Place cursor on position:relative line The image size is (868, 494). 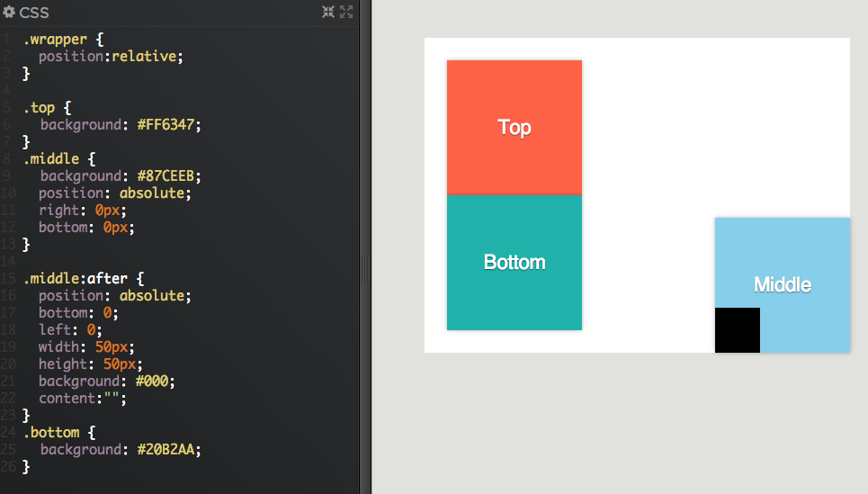111,57
